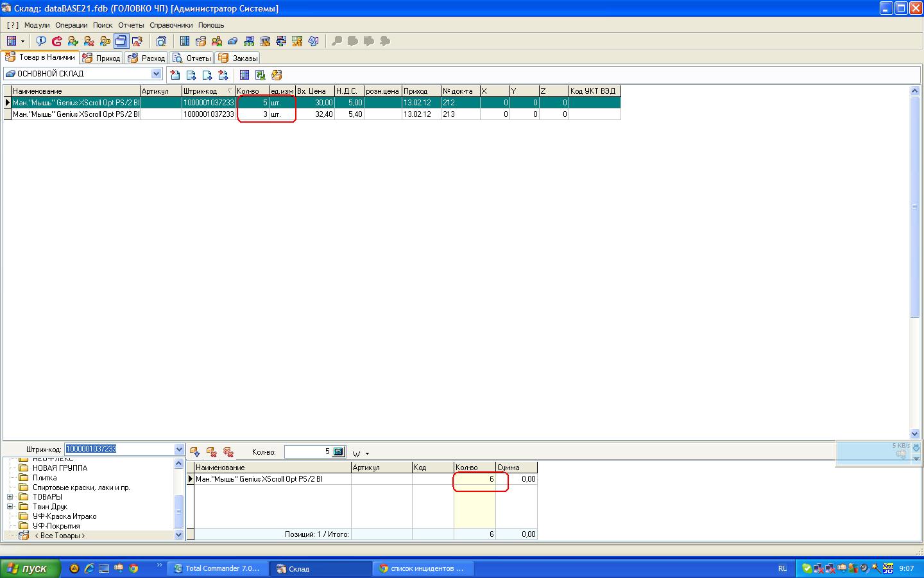Click the lightning box icon near warehouse selector
Viewport: 924px width, 578px height.
(x=277, y=75)
